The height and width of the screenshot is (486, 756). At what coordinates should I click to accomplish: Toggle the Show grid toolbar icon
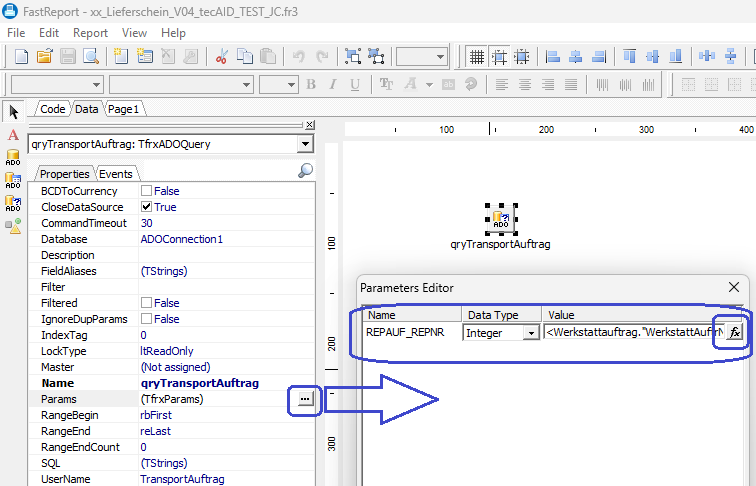(476, 56)
